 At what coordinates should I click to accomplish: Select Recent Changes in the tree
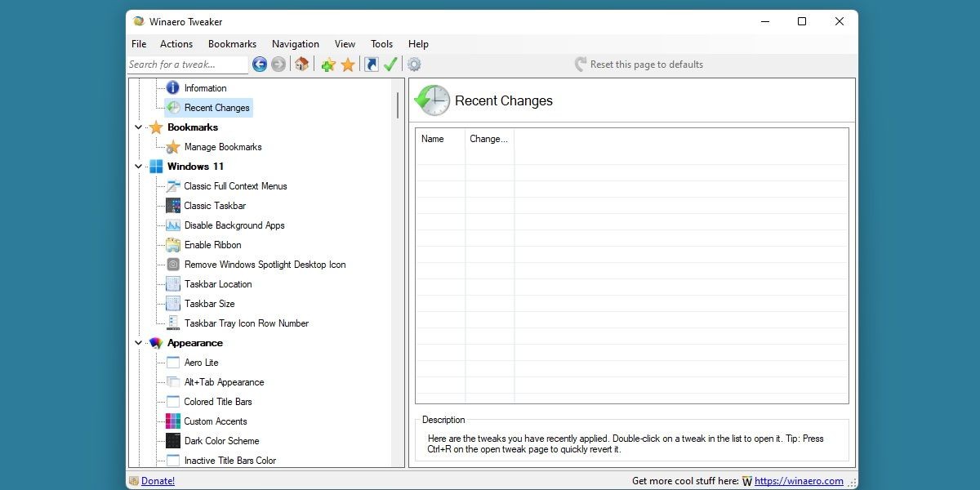point(216,108)
